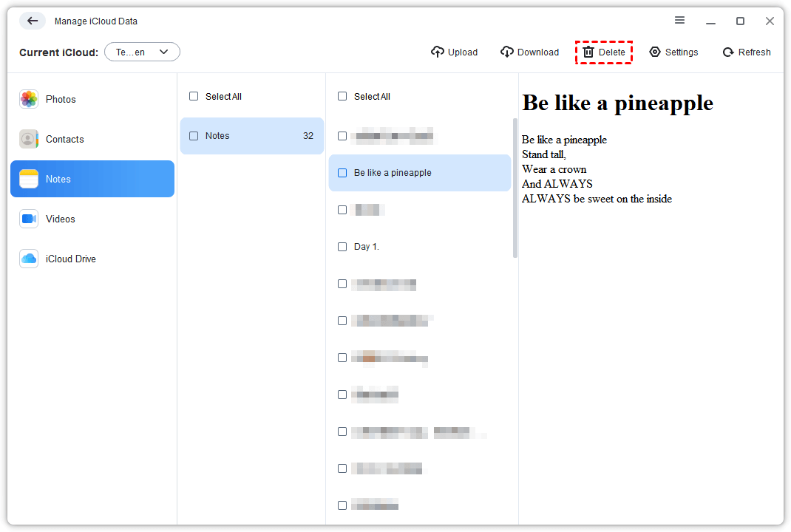
Task: Click the Upload button label
Action: click(x=463, y=52)
